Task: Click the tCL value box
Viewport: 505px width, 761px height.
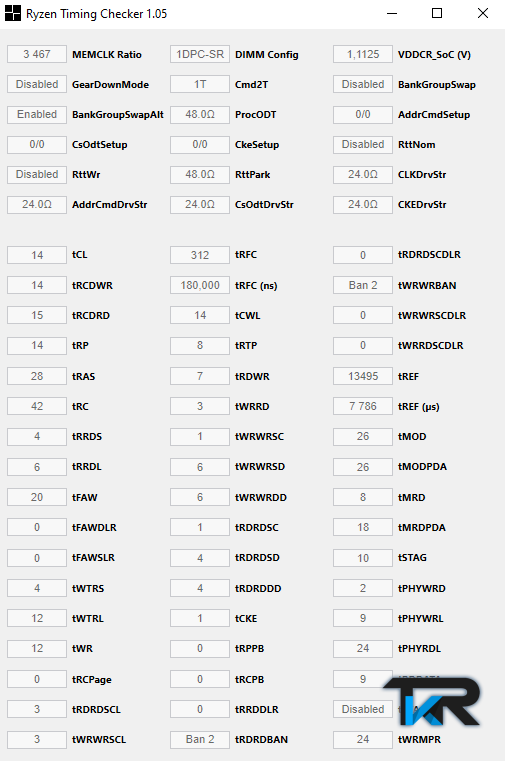Action: point(37,255)
